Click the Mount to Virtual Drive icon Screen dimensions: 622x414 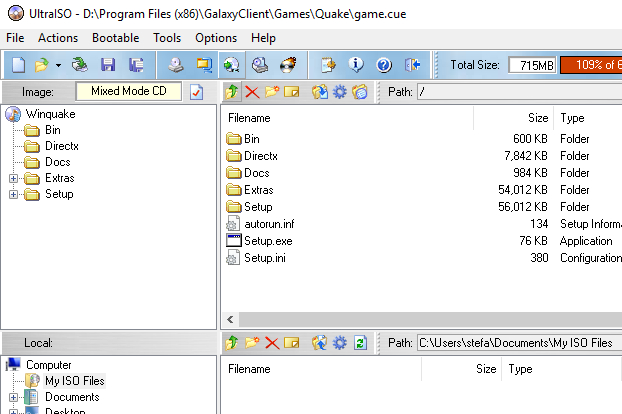pyautogui.click(x=260, y=65)
